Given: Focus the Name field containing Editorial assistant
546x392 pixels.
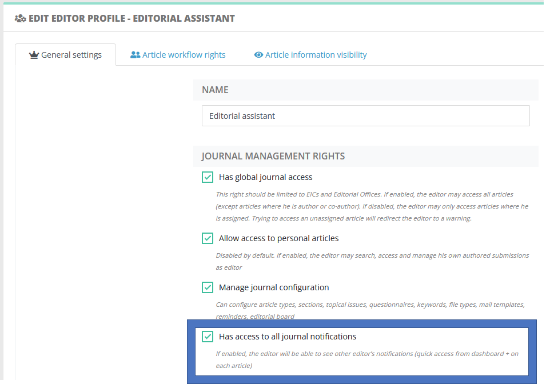Looking at the screenshot, I should (x=365, y=115).
